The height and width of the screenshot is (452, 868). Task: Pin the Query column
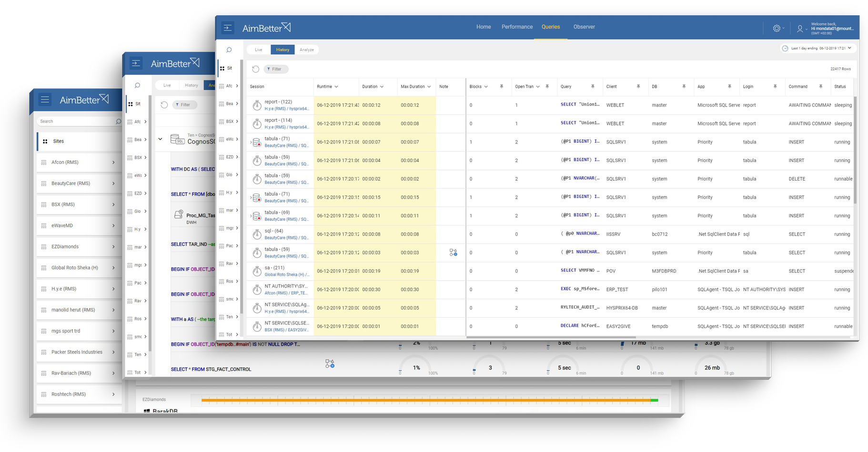point(593,86)
